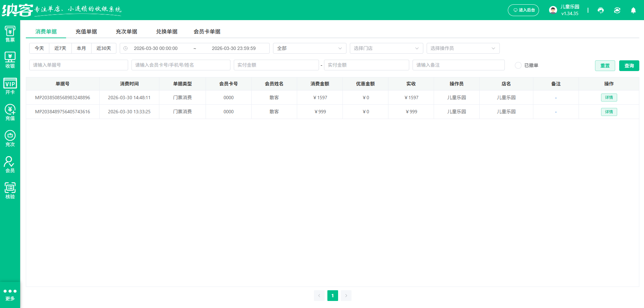This screenshot has height=308, width=644.
Task: Click the customer service headset icon
Action: [x=600, y=10]
